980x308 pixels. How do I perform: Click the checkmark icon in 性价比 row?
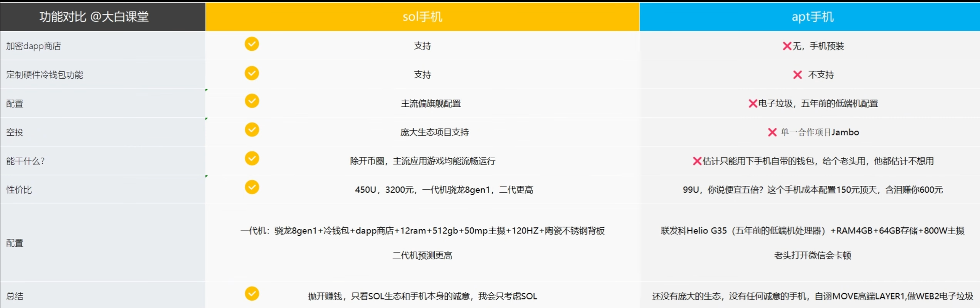(252, 187)
